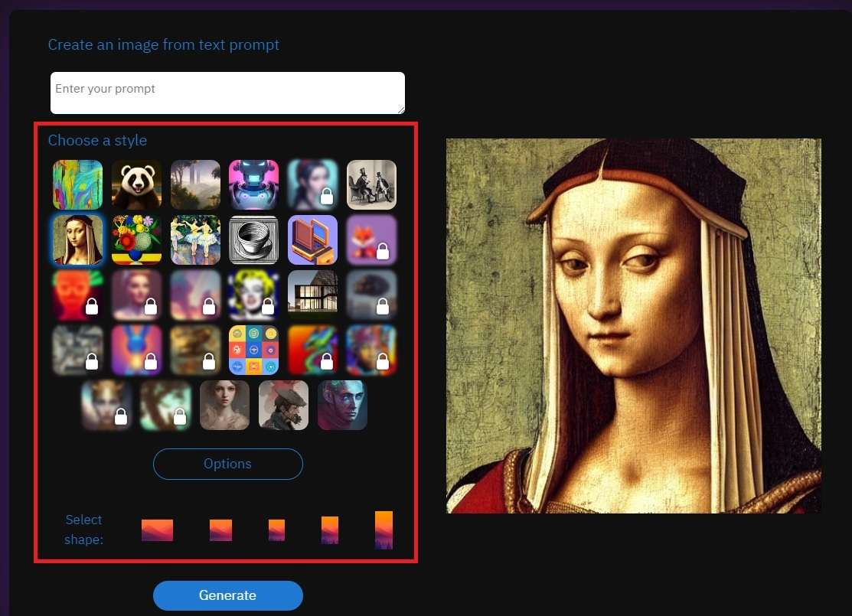This screenshot has width=852, height=616.
Task: Click 'Create an image from text prompt' title
Action: click(x=164, y=44)
